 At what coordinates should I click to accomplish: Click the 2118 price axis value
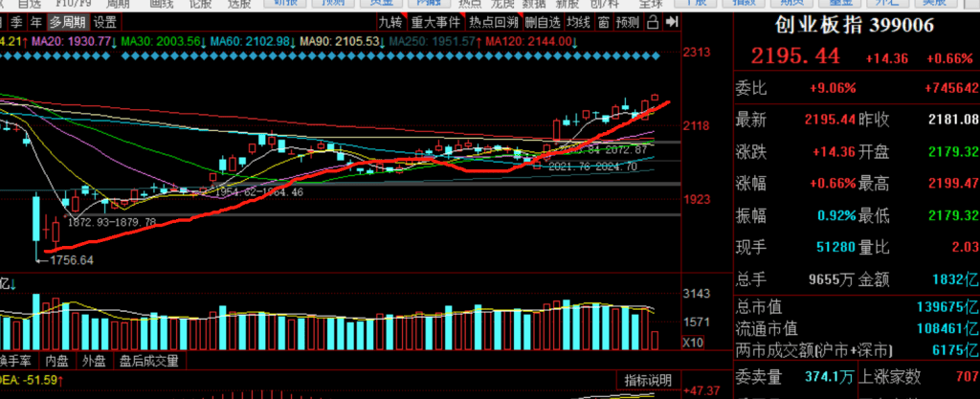tap(697, 125)
